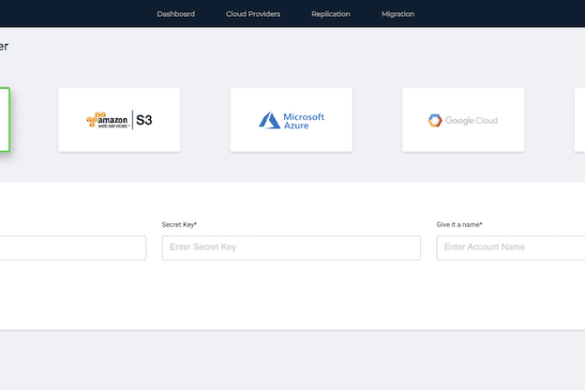
Task: Pick the Google Cloud provider card
Action: click(x=463, y=120)
